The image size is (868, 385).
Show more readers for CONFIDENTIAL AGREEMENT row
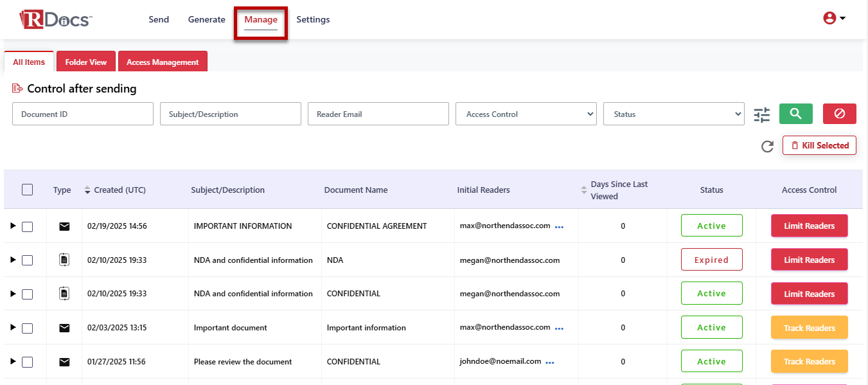click(559, 227)
